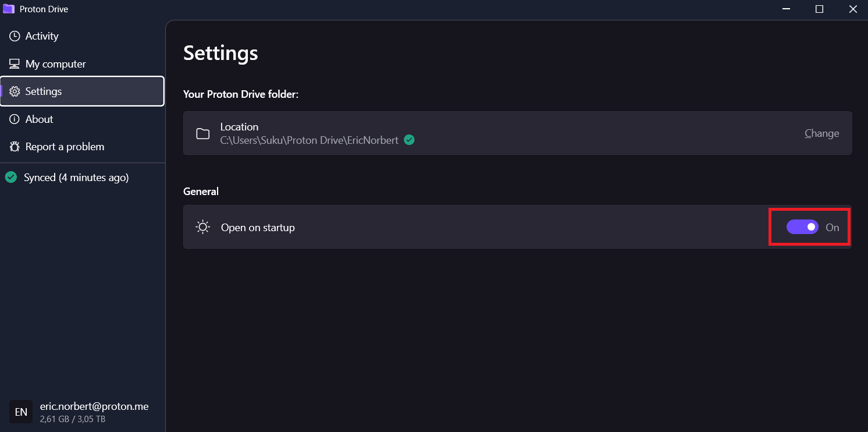This screenshot has height=432, width=868.
Task: Click the green verified checkmark beside folder path
Action: (409, 140)
